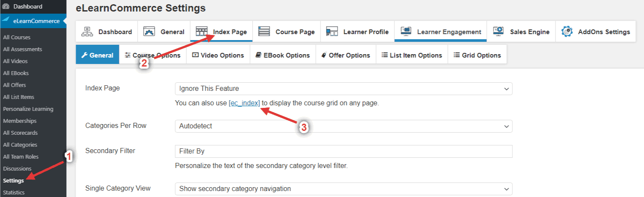Select the EBook Options subtab

[282, 55]
